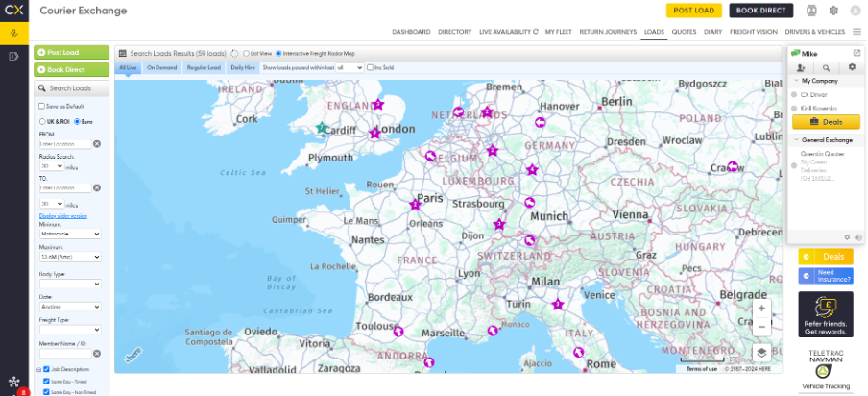Click into the FROM location input

point(65,144)
